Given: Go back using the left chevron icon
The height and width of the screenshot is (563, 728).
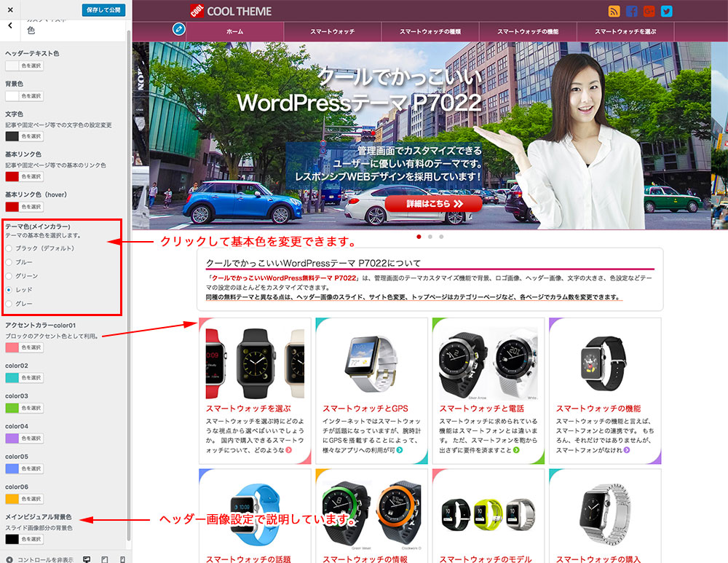Looking at the screenshot, I should (10, 25).
